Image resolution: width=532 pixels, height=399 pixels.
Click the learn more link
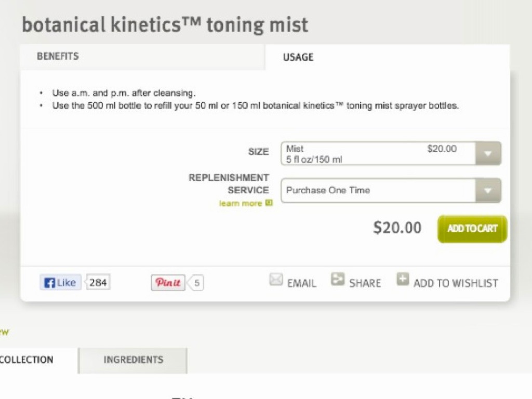click(x=240, y=203)
